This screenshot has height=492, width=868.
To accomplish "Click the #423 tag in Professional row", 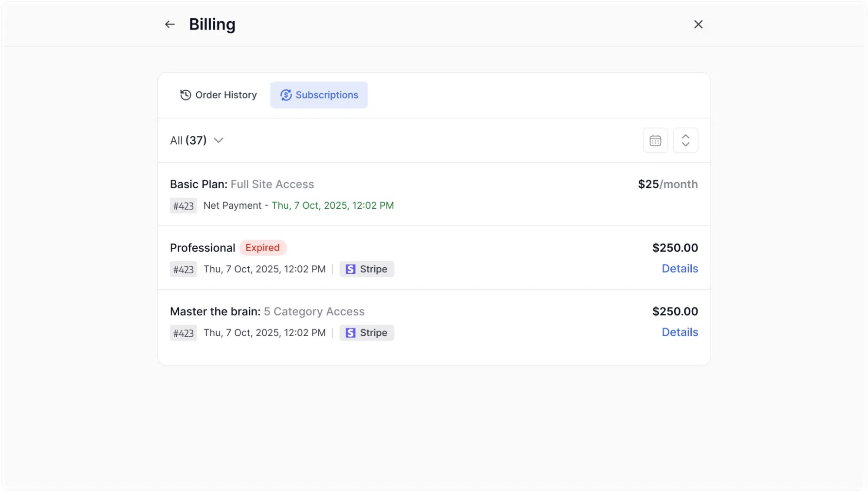I will (x=183, y=269).
